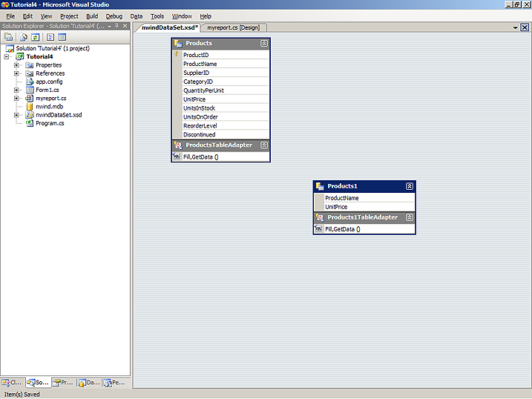Viewport: 532px width, 399px height.
Task: Switch to myreport.cs [Design] tab
Action: click(x=231, y=27)
